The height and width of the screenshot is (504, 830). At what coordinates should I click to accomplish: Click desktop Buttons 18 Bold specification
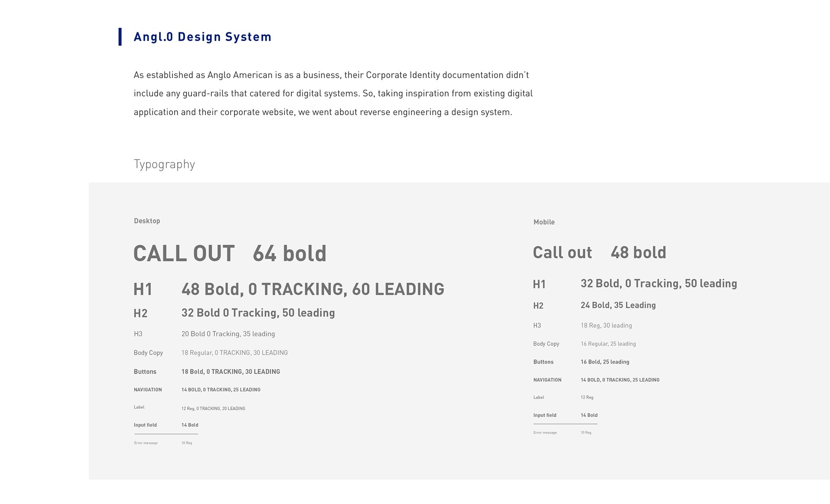pos(231,372)
